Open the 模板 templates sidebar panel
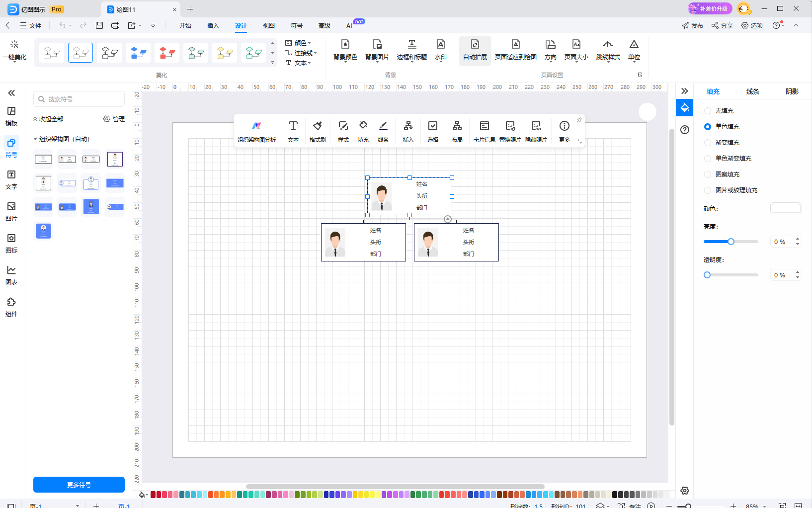This screenshot has width=812, height=508. click(11, 116)
